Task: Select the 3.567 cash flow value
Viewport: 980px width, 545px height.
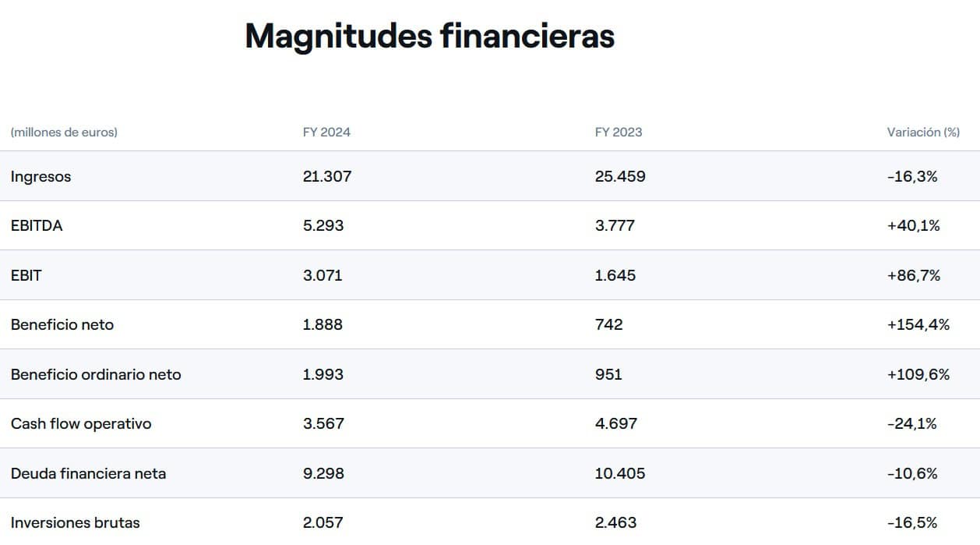Action: tap(323, 424)
